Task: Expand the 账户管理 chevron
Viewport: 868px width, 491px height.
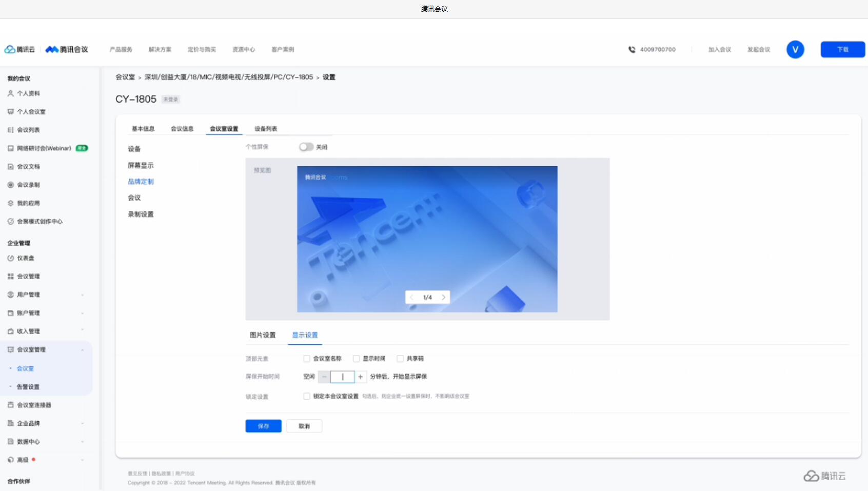Action: [x=82, y=313]
